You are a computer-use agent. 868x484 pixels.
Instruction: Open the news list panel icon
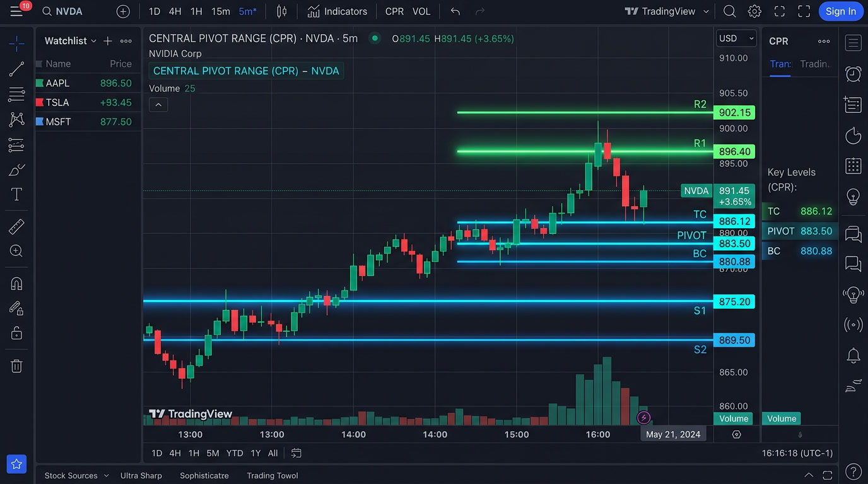pos(853,105)
